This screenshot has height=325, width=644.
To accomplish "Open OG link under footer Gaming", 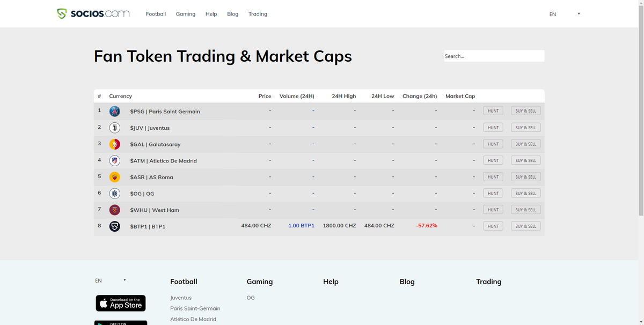I will tap(251, 298).
